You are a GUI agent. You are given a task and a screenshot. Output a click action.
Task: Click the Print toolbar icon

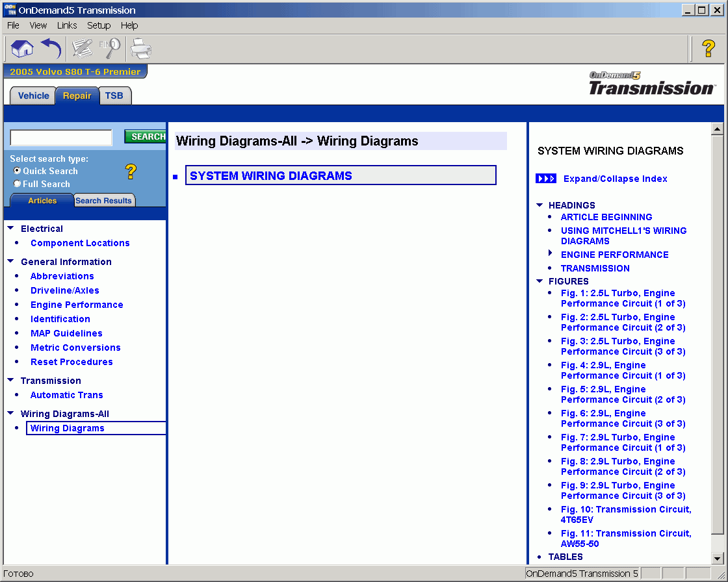pos(141,48)
